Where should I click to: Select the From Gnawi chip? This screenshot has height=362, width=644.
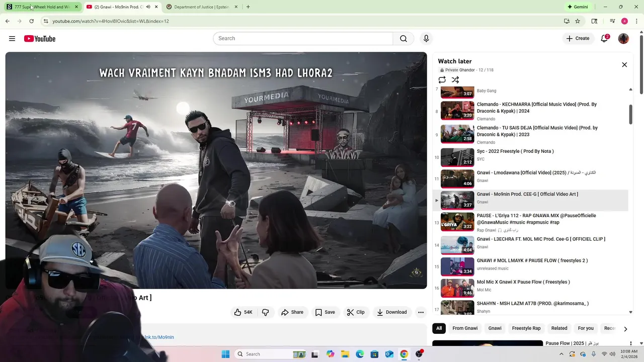point(465,328)
